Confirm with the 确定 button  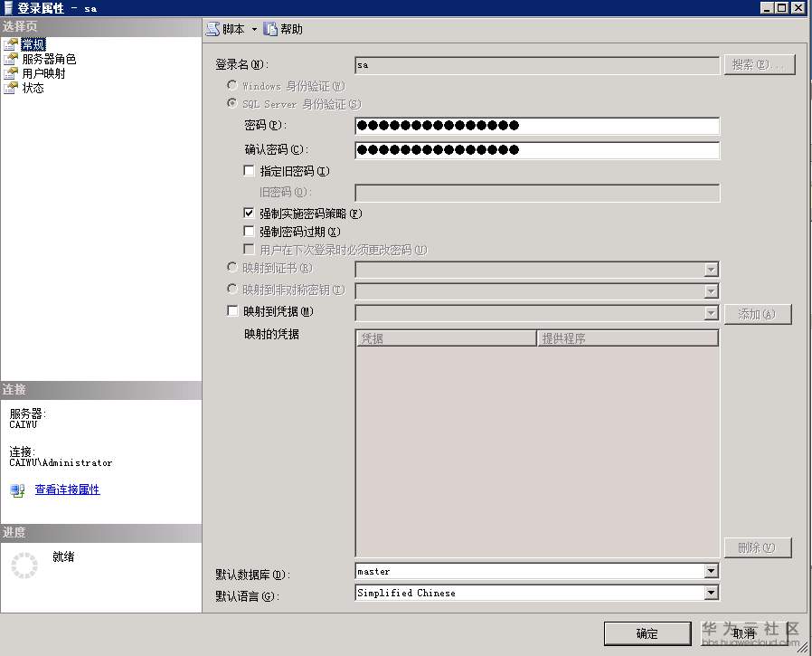point(647,633)
